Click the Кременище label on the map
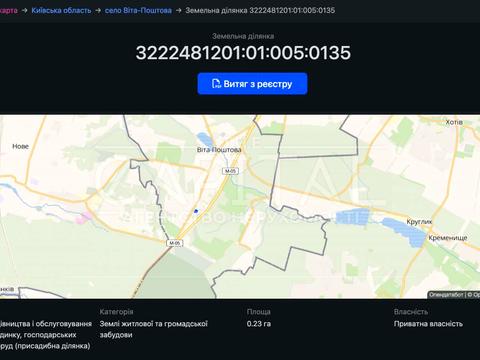Image resolution: width=480 pixels, height=360 pixels. (x=448, y=238)
